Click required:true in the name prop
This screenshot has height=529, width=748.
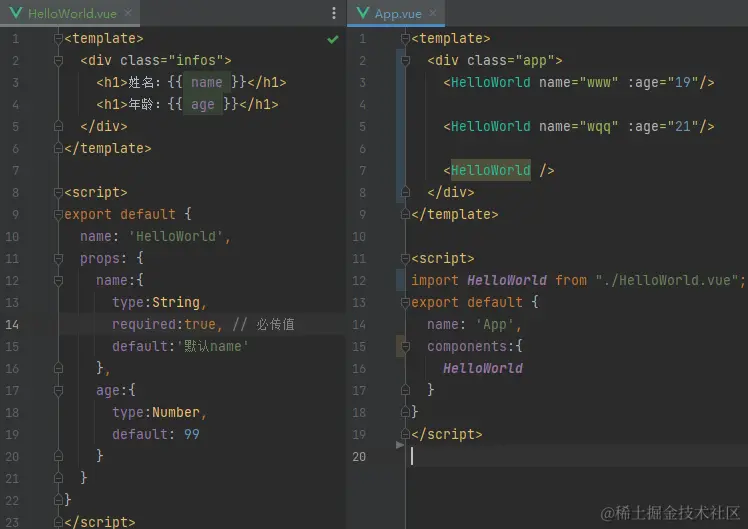point(164,324)
